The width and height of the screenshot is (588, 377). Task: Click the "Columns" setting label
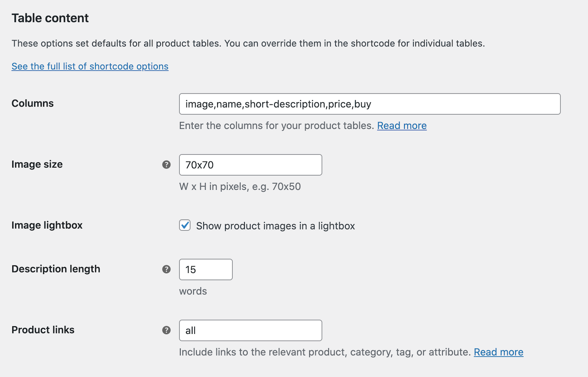tap(32, 103)
